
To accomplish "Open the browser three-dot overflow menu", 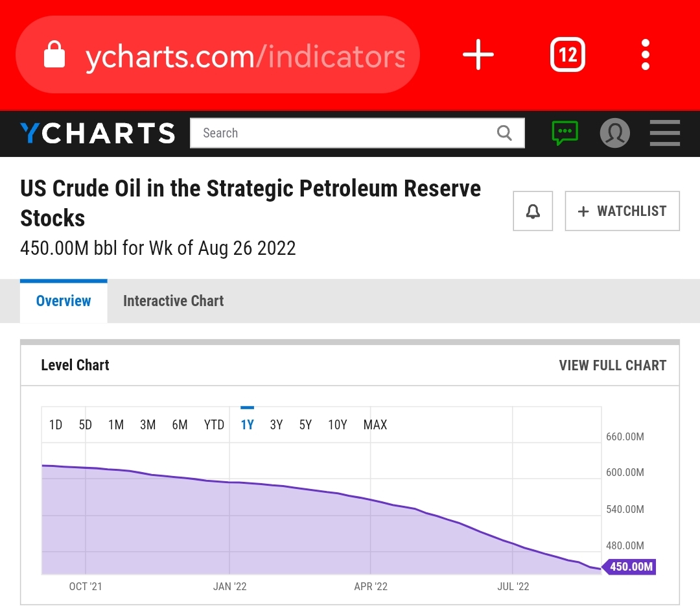I will tap(645, 54).
